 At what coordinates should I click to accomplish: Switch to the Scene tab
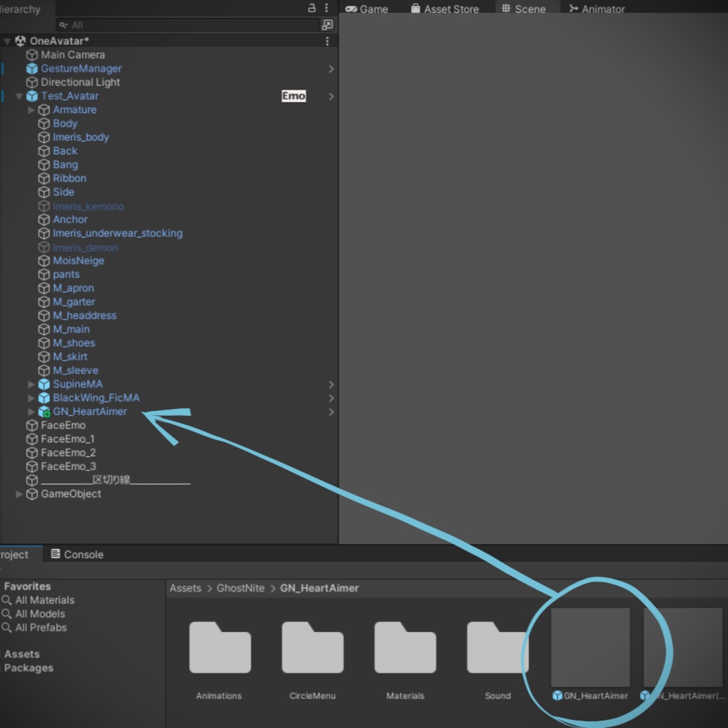point(524,9)
